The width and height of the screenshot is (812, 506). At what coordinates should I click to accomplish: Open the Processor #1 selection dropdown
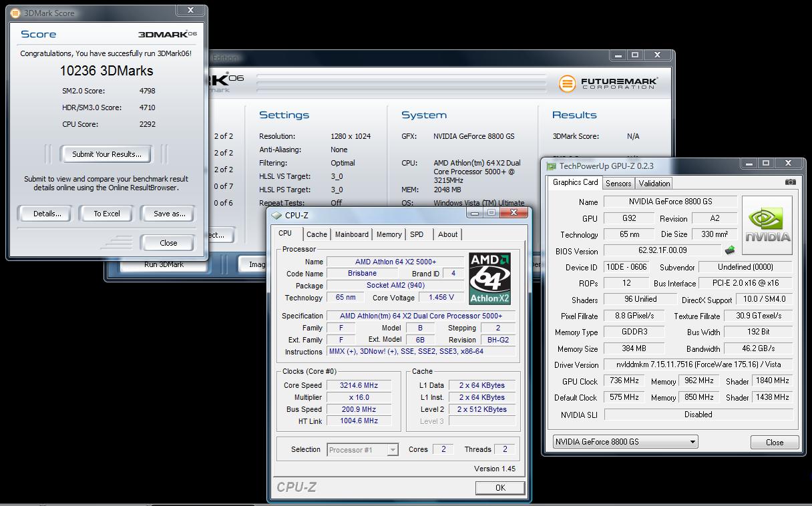[363, 450]
